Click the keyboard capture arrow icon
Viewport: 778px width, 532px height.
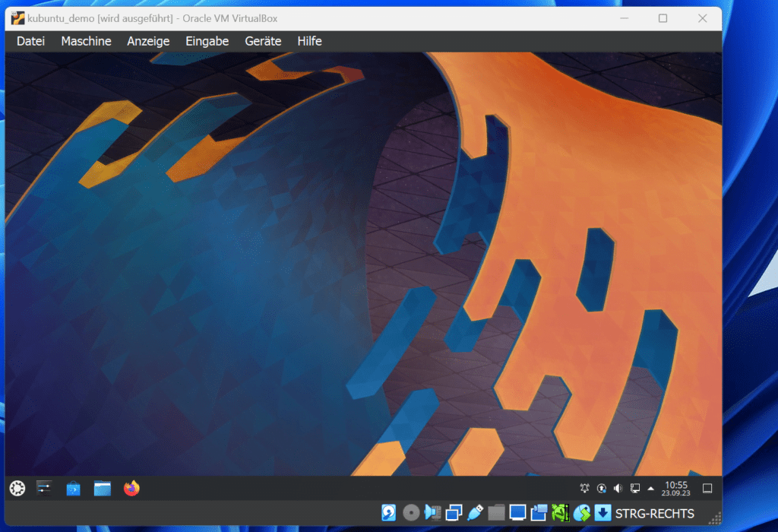(x=602, y=513)
